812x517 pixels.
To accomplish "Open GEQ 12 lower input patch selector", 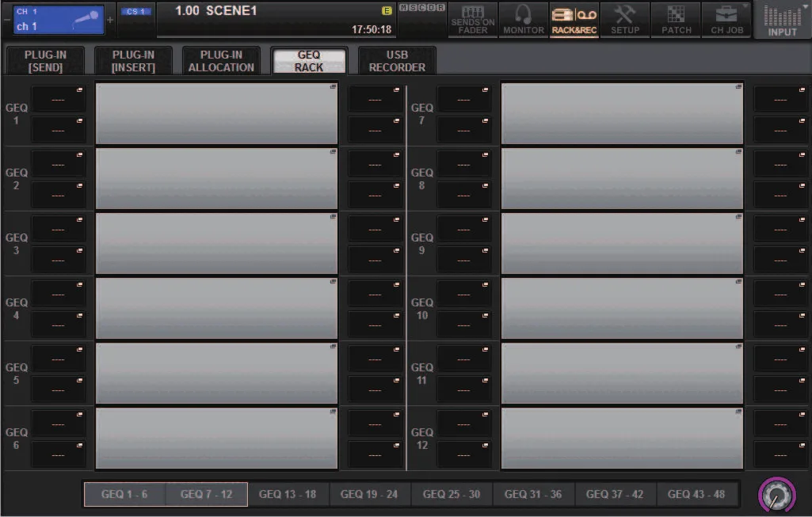I will point(463,454).
